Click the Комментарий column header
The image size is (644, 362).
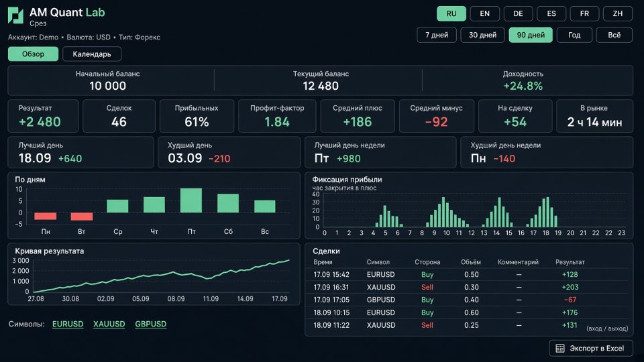[518, 262]
